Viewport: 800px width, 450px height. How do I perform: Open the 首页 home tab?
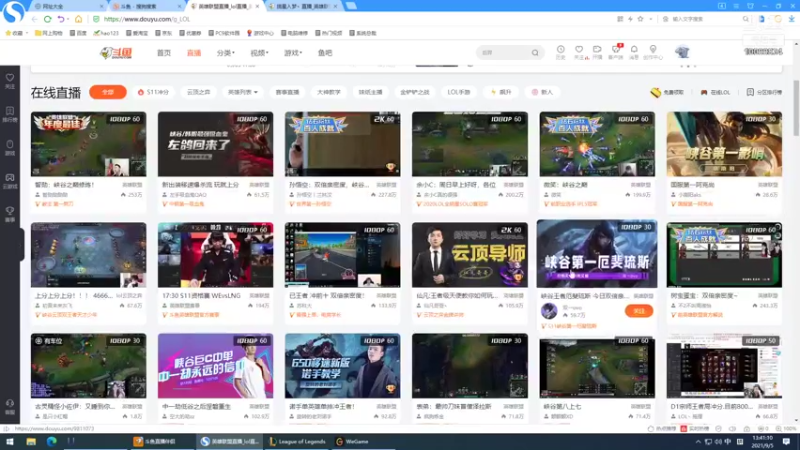coord(164,53)
